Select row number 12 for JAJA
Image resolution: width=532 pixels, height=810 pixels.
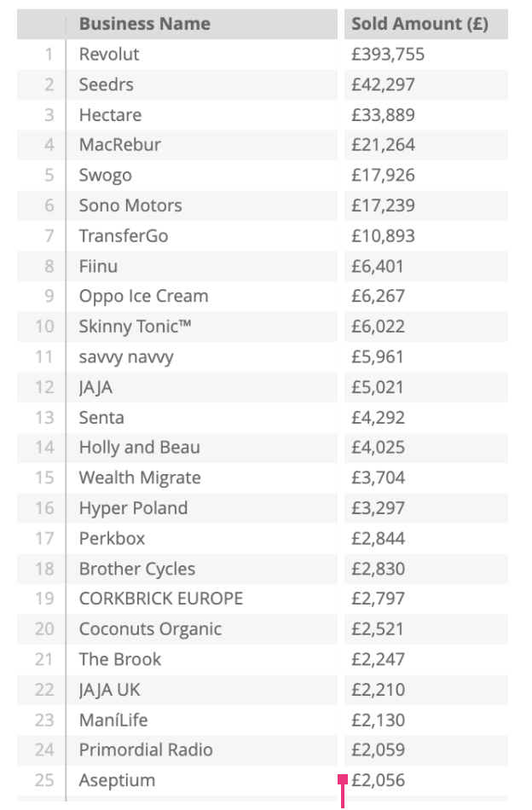(x=44, y=387)
